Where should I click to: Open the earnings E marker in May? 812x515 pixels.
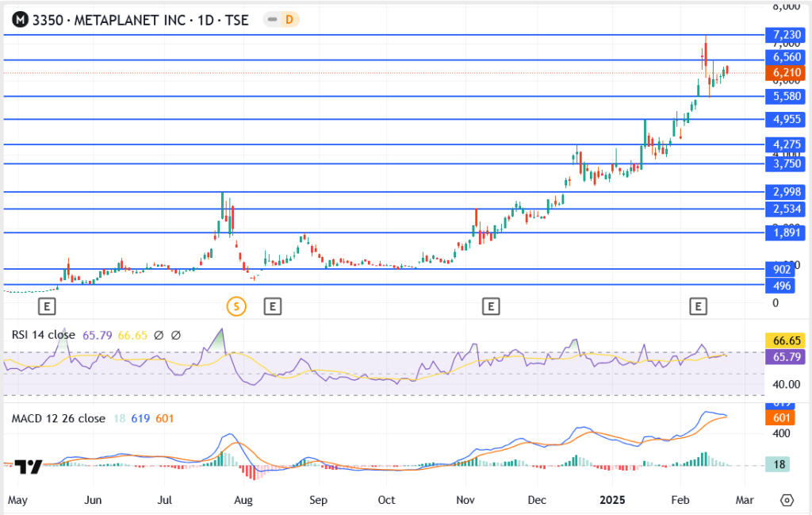(47, 306)
